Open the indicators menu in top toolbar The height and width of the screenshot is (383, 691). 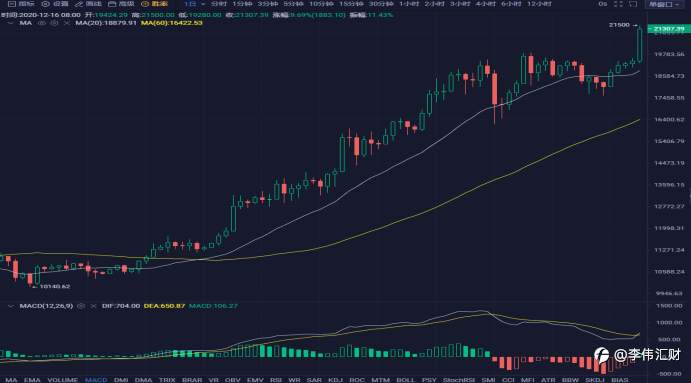[21, 4]
